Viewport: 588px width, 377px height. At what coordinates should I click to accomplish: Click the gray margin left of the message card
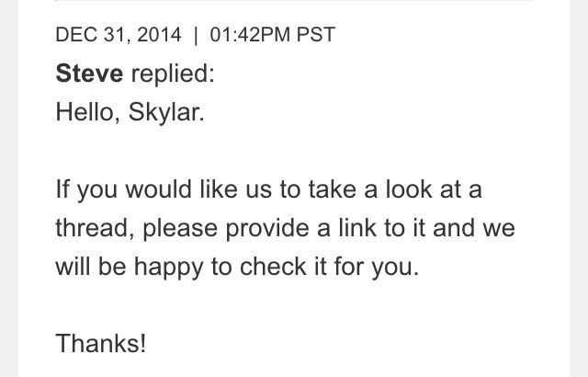tap(9, 188)
